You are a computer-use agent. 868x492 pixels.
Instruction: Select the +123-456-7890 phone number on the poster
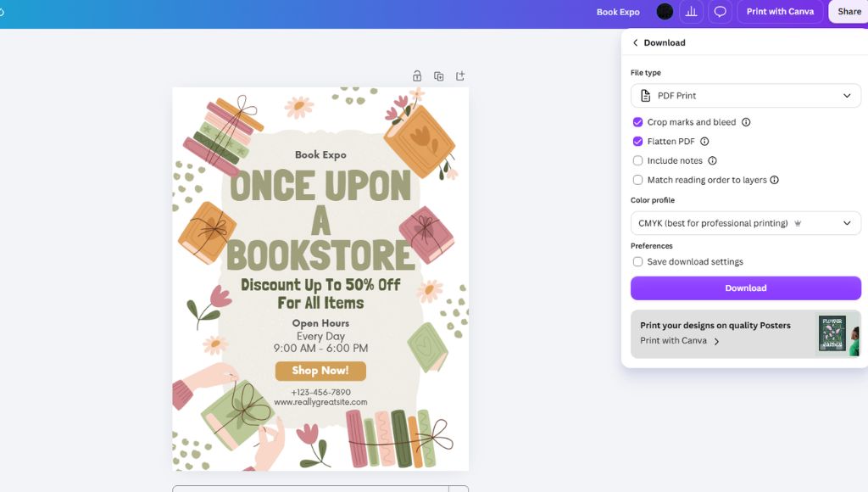tap(320, 392)
